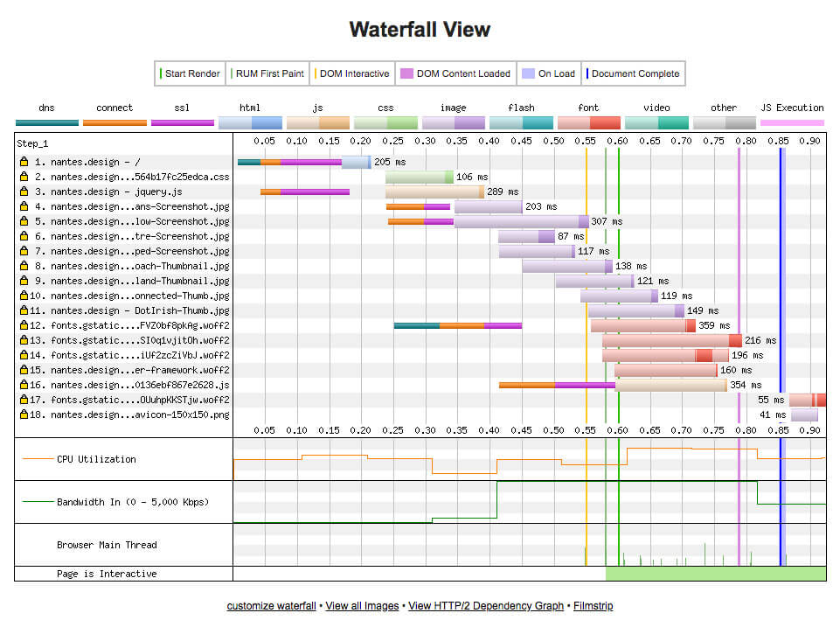Image resolution: width=840 pixels, height=620 pixels.
Task: Click the lock icon for request 15 er-framework.woff2
Action: coord(24,370)
